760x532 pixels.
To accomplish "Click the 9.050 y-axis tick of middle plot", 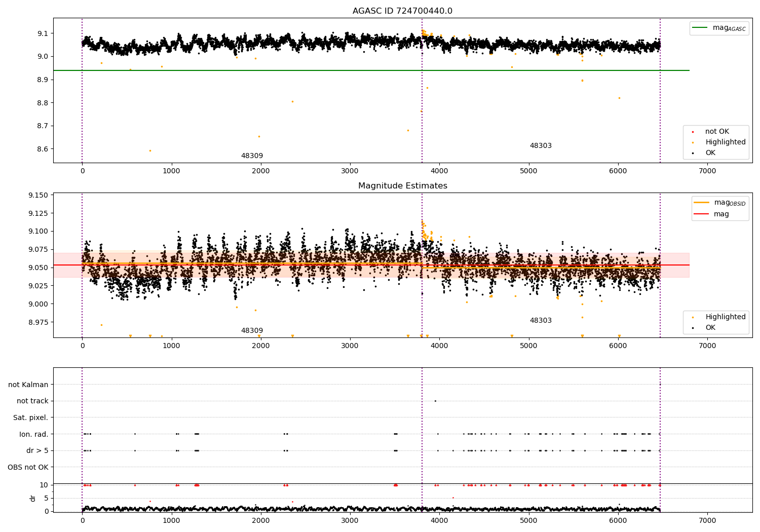I will [x=39, y=268].
